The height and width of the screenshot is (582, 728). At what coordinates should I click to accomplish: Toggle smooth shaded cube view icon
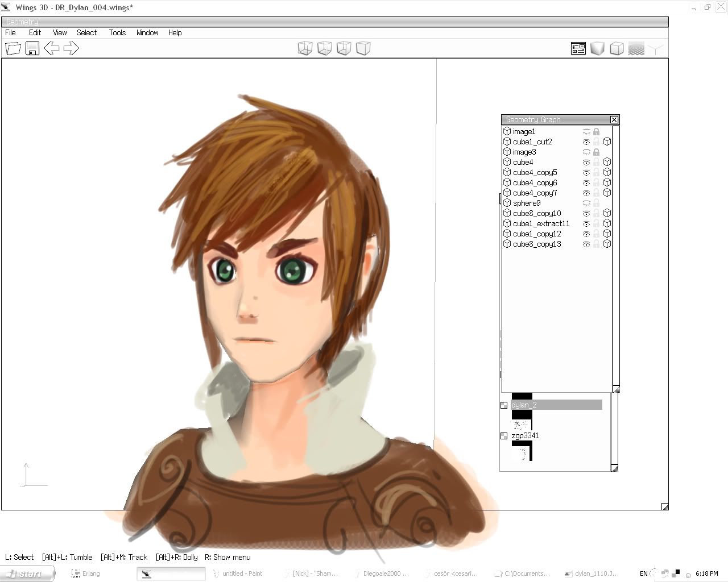[597, 48]
